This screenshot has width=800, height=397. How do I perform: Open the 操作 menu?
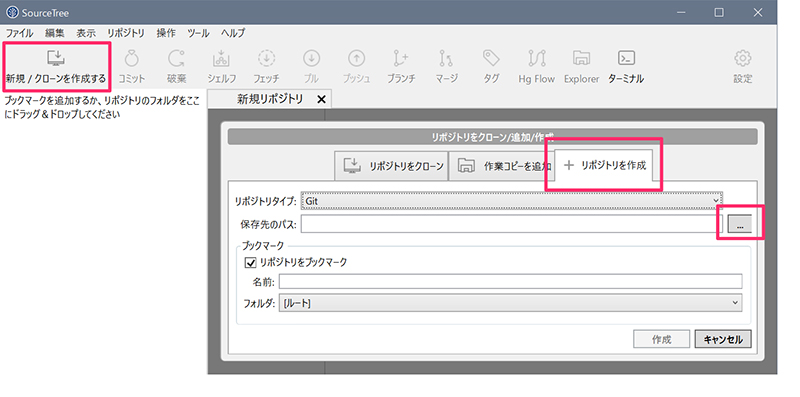166,33
